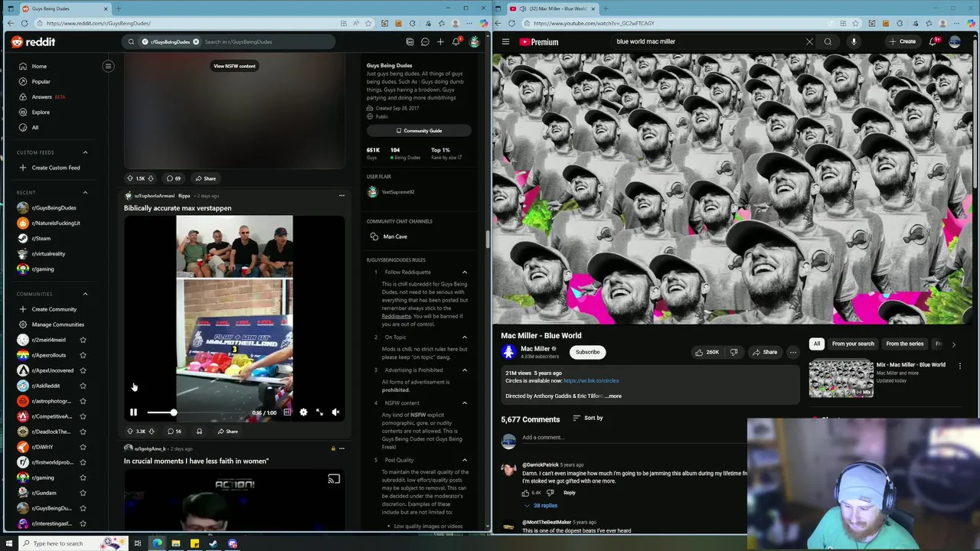
Task: Open overflow menu on max verstappen post
Action: point(341,196)
